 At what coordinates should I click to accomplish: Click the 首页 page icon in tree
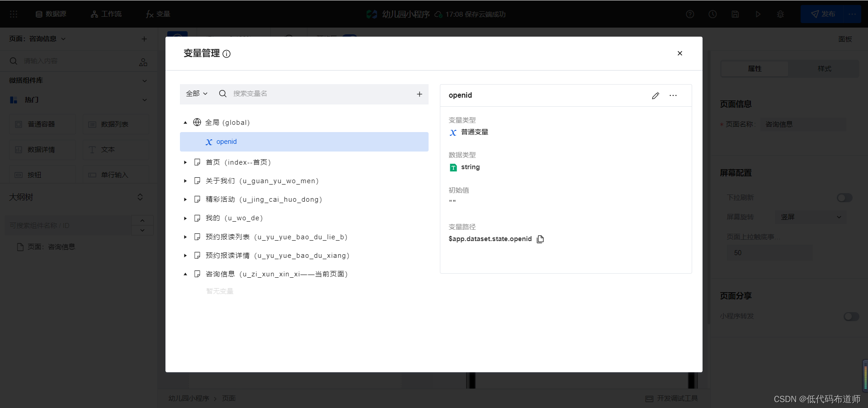197,162
